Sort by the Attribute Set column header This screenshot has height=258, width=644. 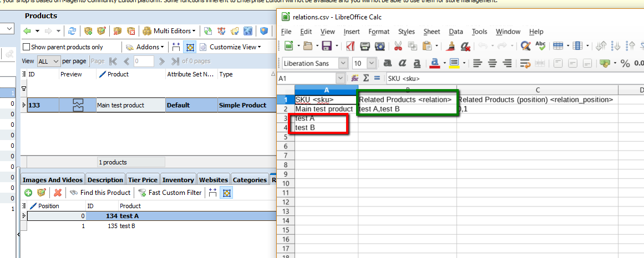pyautogui.click(x=191, y=74)
